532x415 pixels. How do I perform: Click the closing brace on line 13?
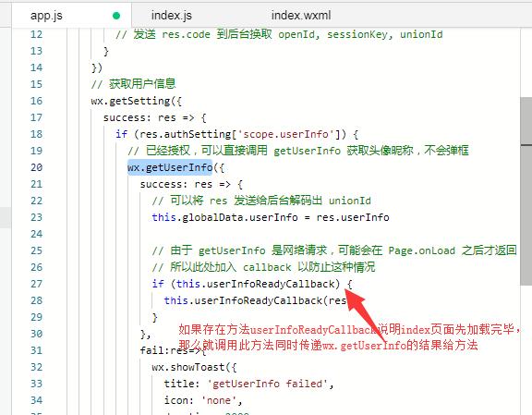point(106,51)
